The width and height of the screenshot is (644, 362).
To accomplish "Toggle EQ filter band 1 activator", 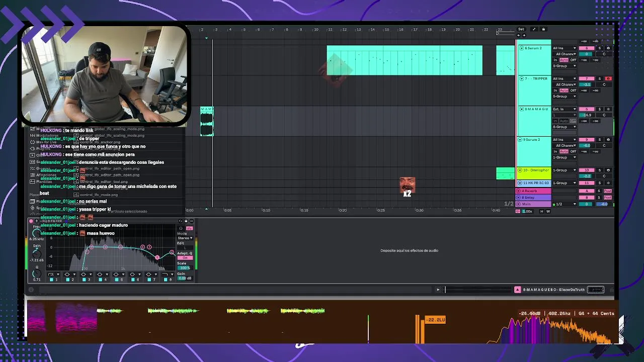I will point(51,280).
